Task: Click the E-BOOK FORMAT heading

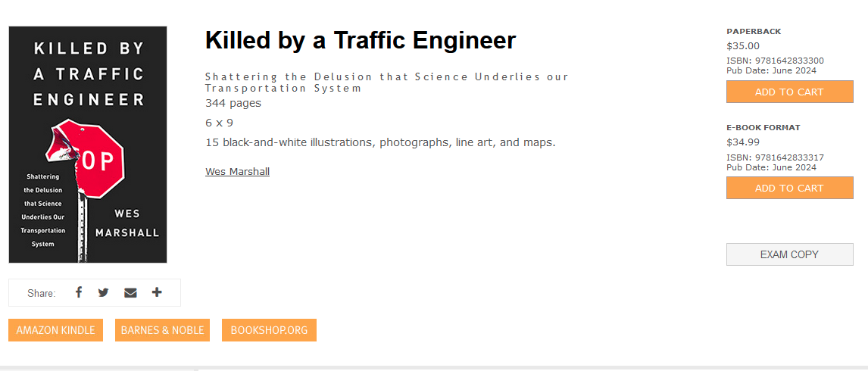Action: pyautogui.click(x=763, y=127)
